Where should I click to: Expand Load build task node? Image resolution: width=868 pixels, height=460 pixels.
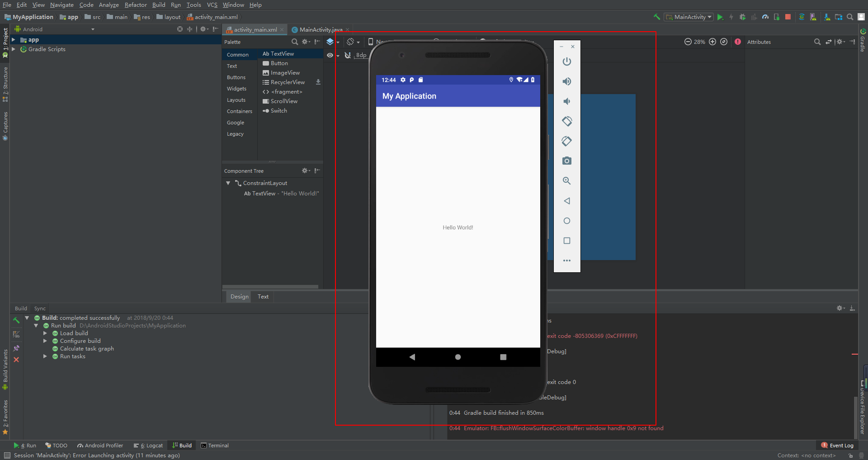(45, 333)
